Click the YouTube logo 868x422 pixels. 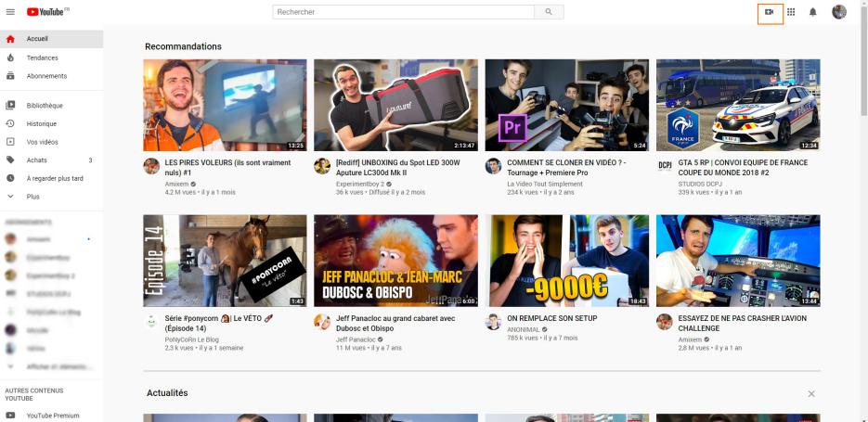[x=47, y=12]
